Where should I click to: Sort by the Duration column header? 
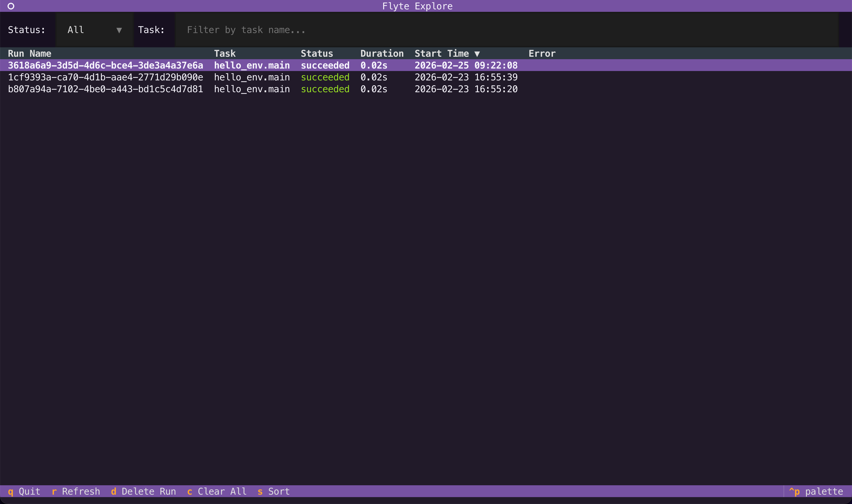(x=382, y=53)
